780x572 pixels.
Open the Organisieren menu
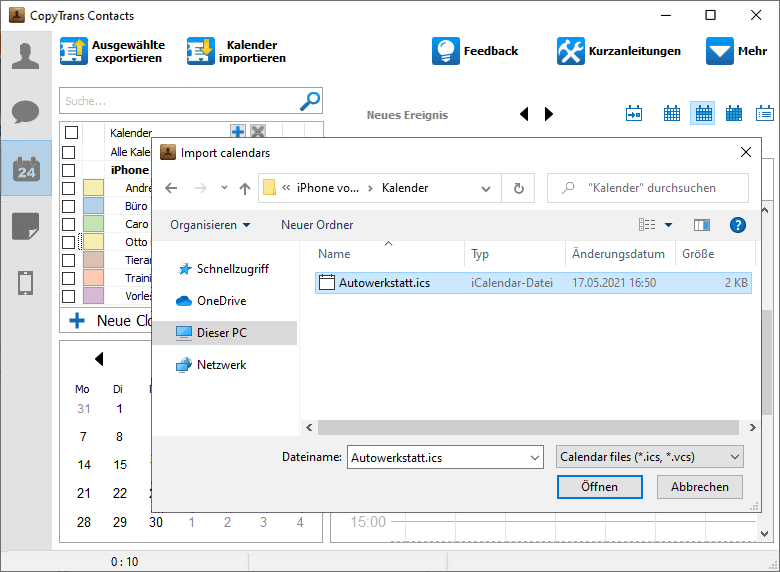tap(210, 225)
